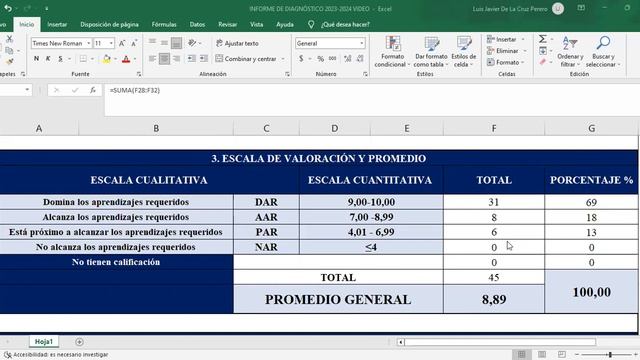
Task: Click decrease decimals icon
Action: (x=360, y=59)
